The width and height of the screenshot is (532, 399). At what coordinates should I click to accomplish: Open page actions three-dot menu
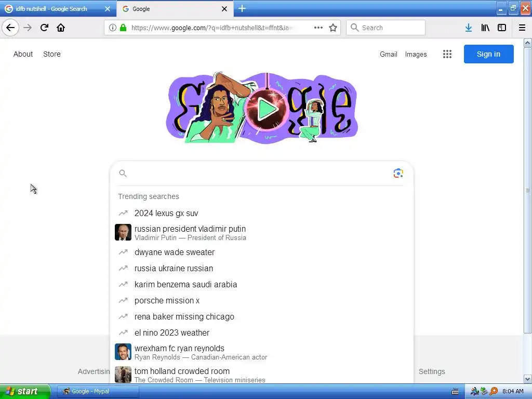tap(318, 28)
